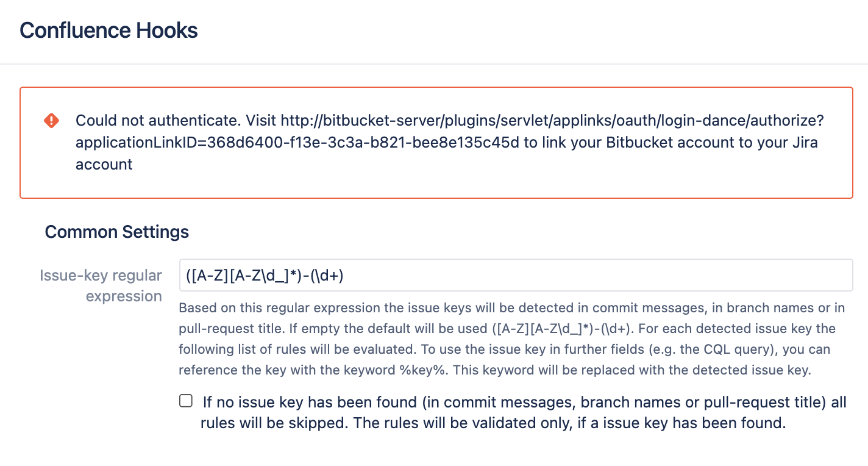Click the "Issue-key regular expression" field label
Screen dimensions: 868x466
(x=101, y=285)
